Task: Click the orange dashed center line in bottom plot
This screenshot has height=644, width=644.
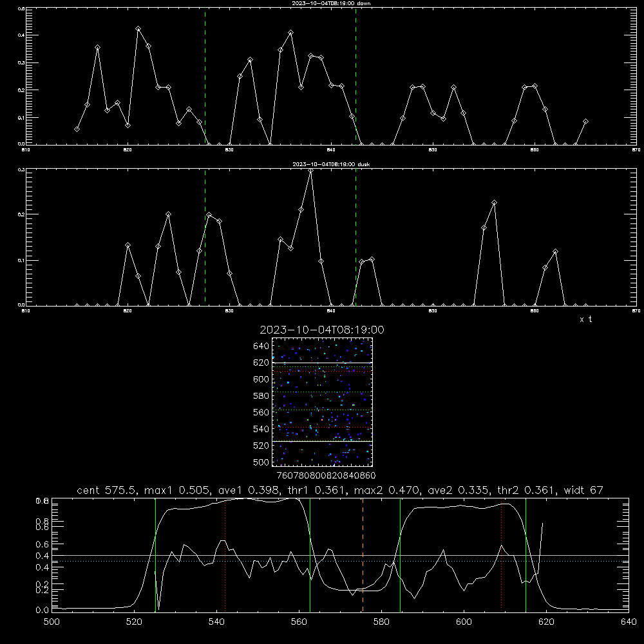Action: [363, 554]
